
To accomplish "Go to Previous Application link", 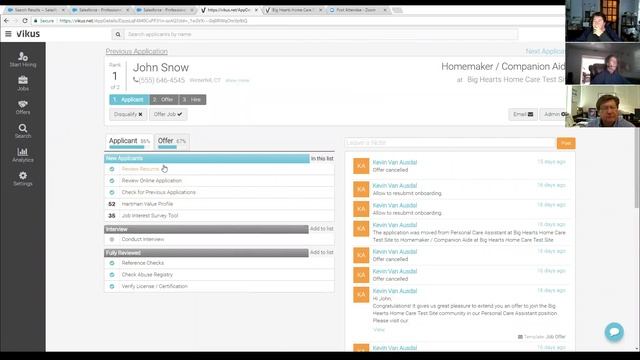I will pyautogui.click(x=136, y=51).
